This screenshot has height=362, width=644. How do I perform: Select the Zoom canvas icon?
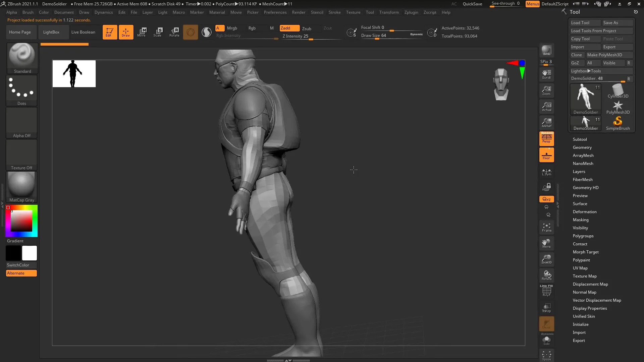click(546, 90)
